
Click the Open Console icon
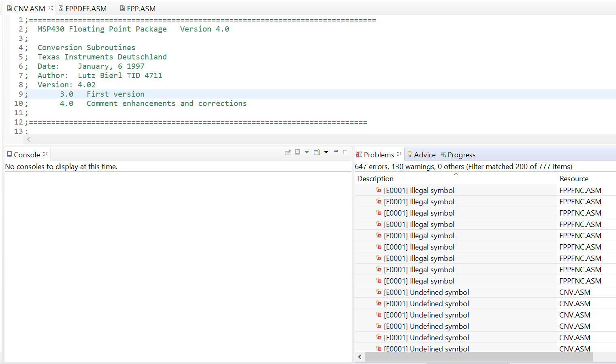[x=317, y=152]
